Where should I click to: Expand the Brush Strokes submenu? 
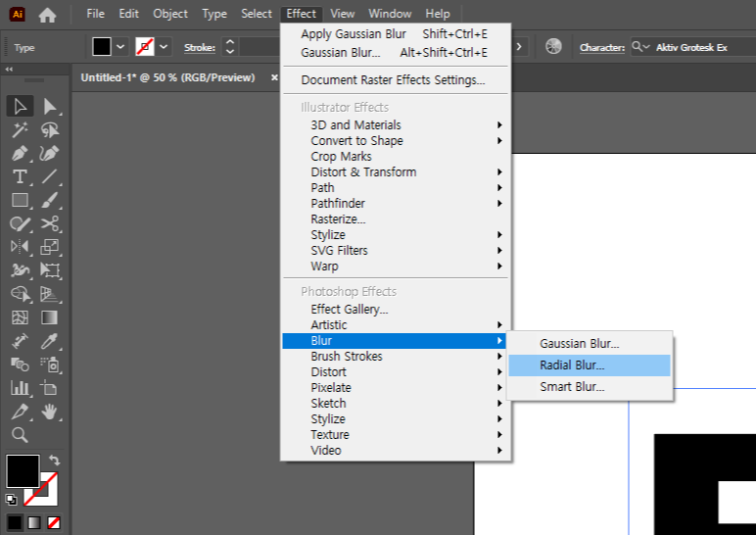click(x=396, y=357)
